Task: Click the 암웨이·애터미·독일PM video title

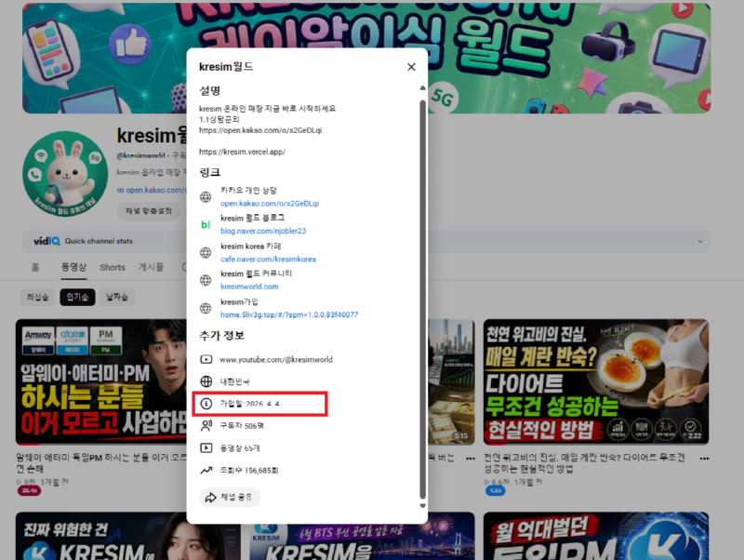Action: point(101,462)
